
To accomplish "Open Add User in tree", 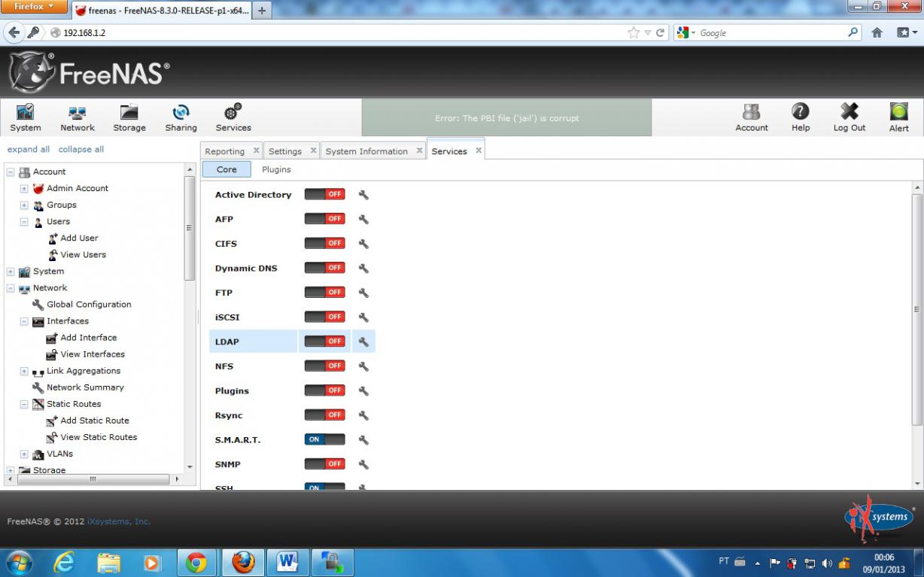I will [79, 238].
